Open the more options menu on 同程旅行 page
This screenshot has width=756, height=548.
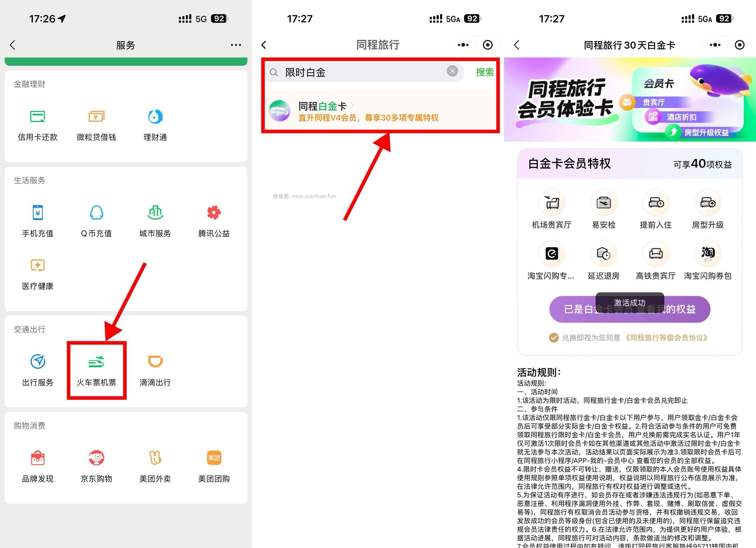(463, 44)
